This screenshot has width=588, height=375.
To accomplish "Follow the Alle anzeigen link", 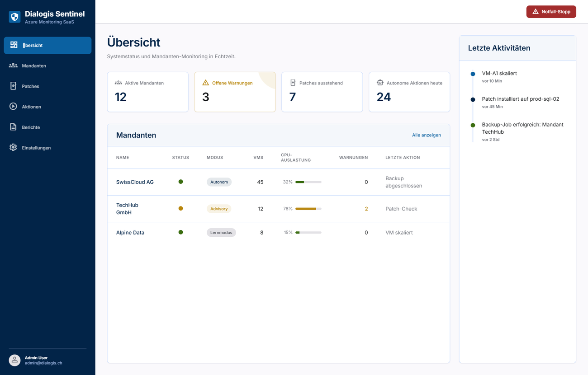I will (427, 135).
